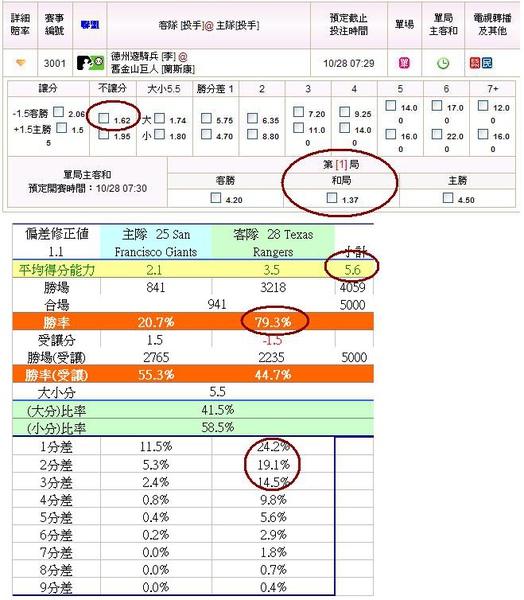Check the 6.35 win-margin 2 box

point(252,118)
